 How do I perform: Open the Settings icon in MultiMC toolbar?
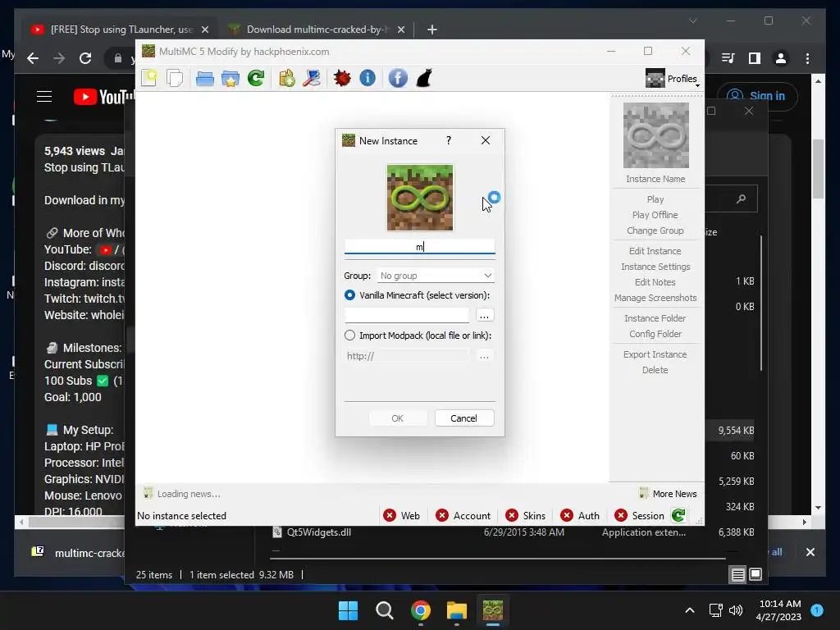[x=286, y=78]
